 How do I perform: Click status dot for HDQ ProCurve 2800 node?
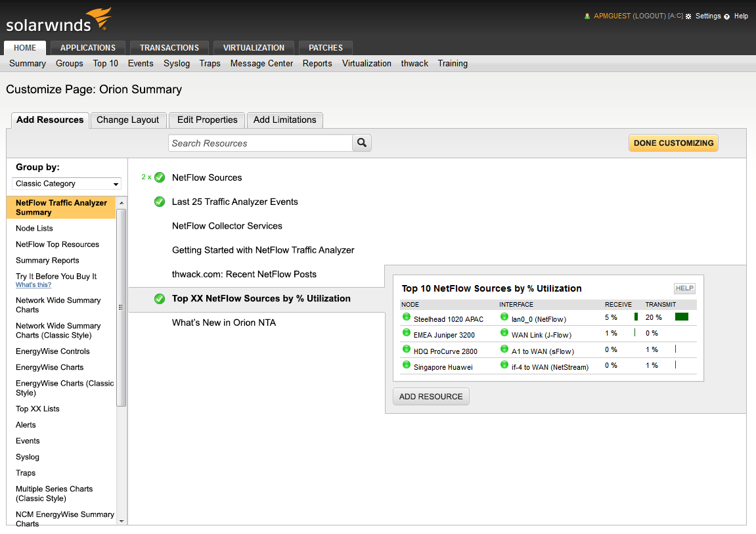point(407,349)
